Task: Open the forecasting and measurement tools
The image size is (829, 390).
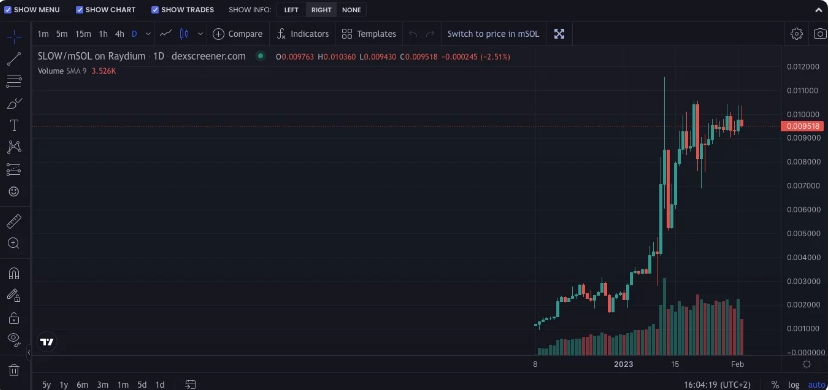Action: (x=14, y=169)
